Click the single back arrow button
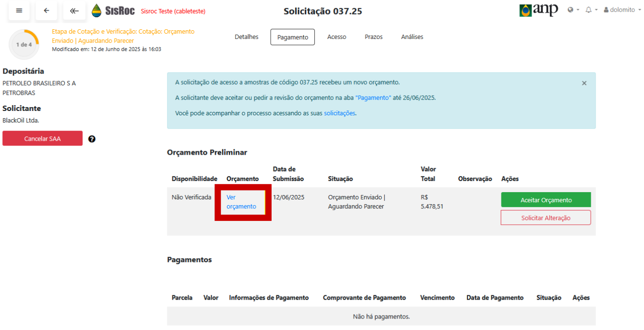The image size is (644, 330). (x=47, y=11)
